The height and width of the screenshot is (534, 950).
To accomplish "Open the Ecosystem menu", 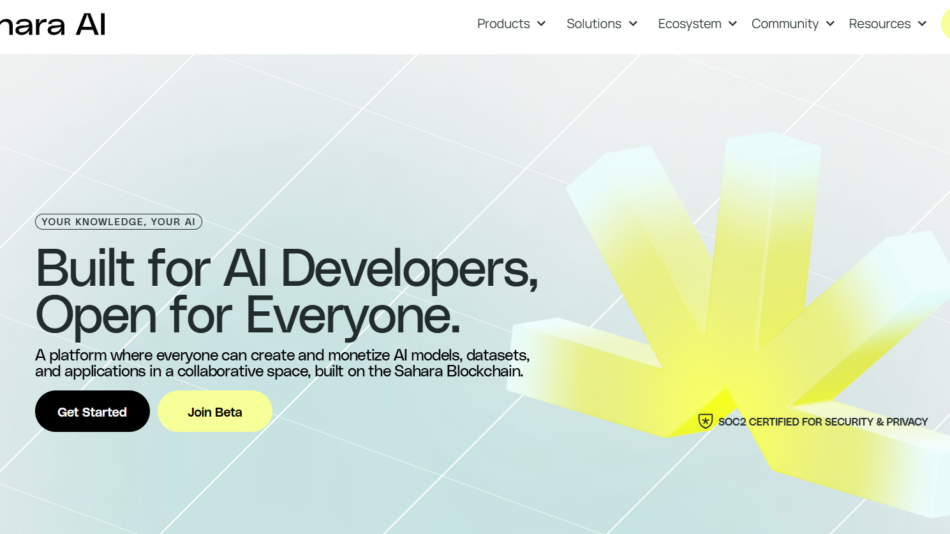I will point(689,24).
